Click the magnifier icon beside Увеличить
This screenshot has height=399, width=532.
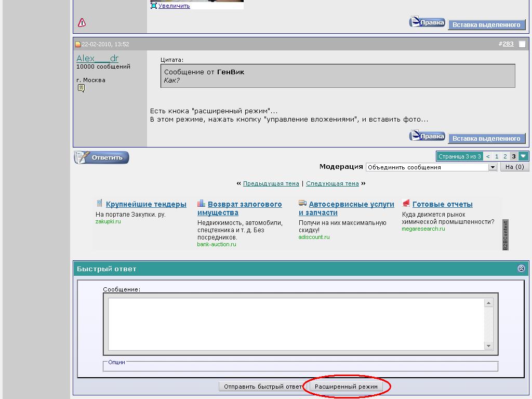pos(153,6)
